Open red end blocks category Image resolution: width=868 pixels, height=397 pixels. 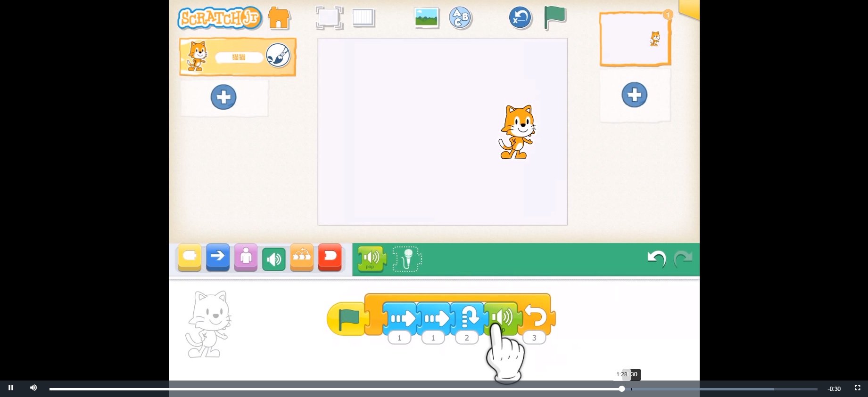click(330, 257)
